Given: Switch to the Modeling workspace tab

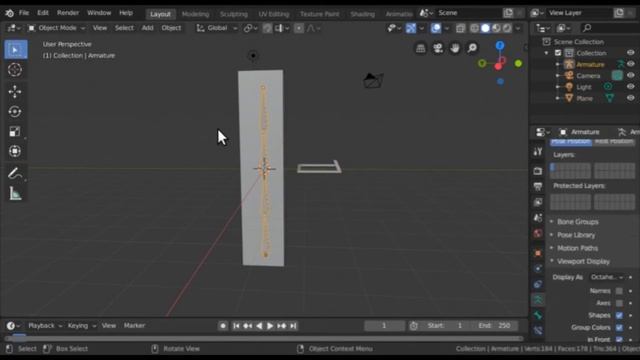Looking at the screenshot, I should (x=196, y=14).
